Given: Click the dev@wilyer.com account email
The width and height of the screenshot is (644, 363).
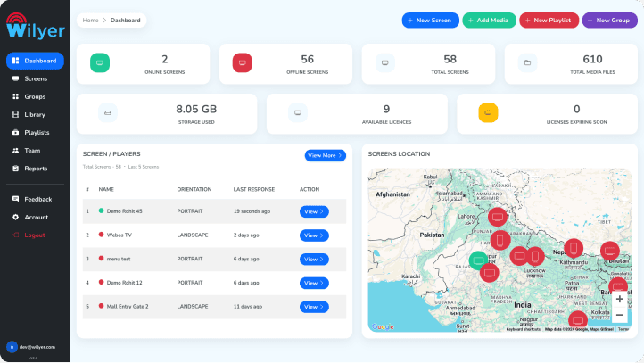Looking at the screenshot, I should coord(37,347).
